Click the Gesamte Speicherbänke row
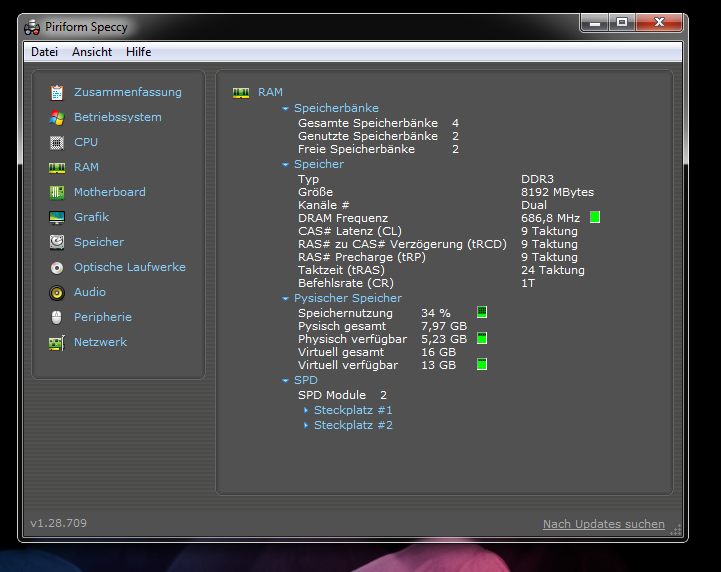 click(378, 123)
